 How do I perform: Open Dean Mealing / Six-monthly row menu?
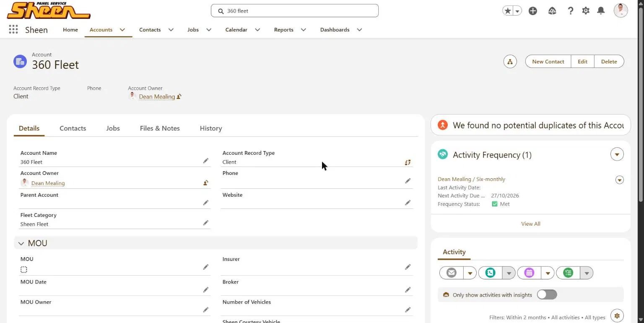coord(619,180)
